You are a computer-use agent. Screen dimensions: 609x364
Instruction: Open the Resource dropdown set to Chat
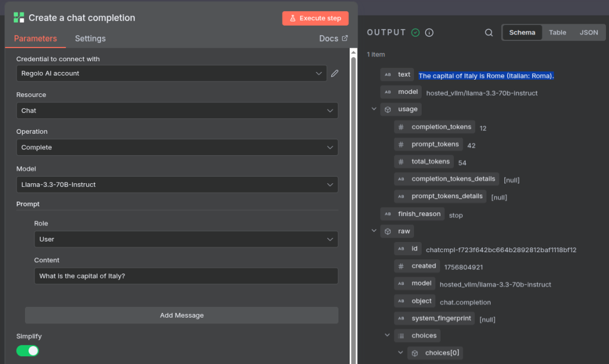tap(177, 111)
